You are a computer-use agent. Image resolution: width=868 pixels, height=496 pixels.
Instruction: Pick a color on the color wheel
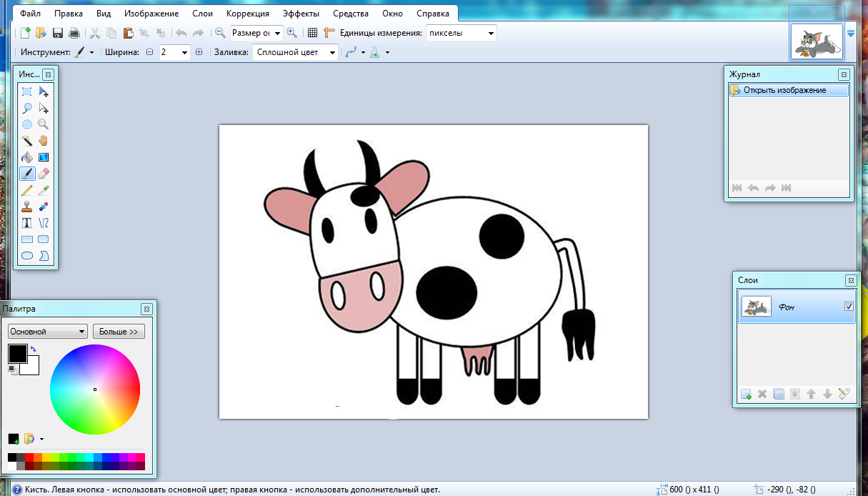(94, 389)
